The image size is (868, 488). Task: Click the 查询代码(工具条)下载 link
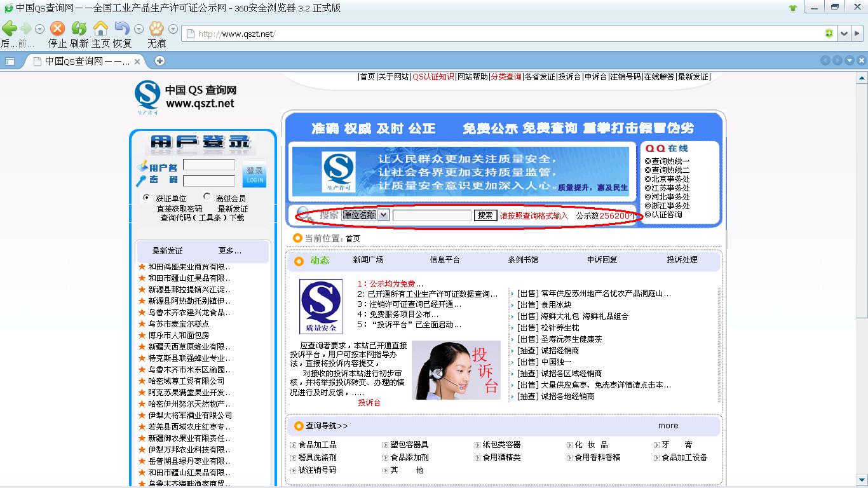point(202,218)
